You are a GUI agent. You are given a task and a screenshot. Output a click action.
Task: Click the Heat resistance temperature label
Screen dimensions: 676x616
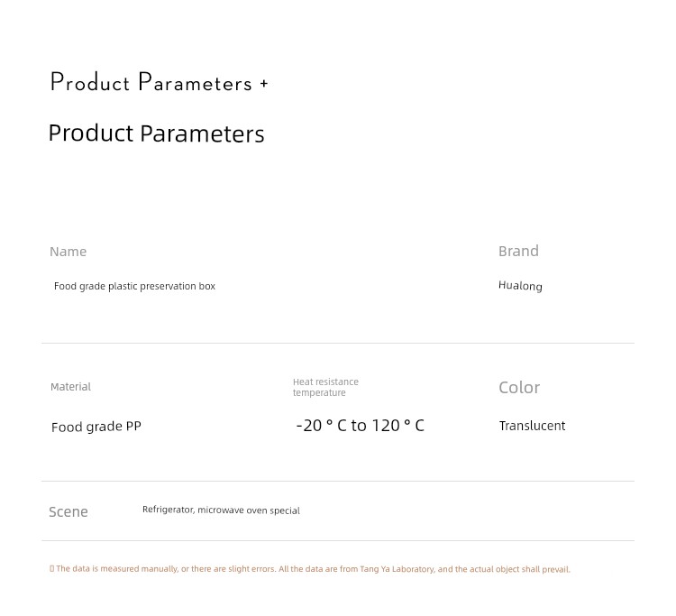click(325, 388)
